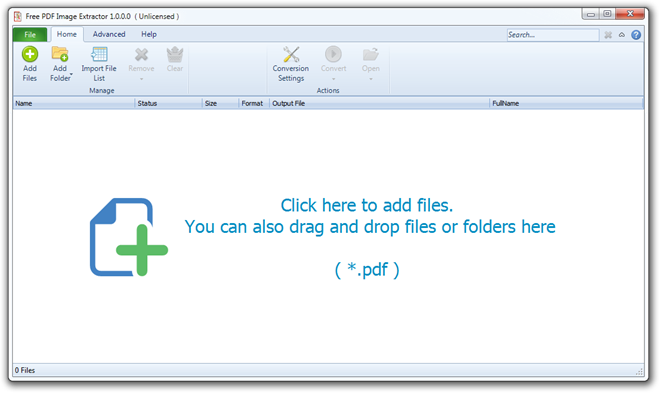Expand the Add Folder dropdown arrow

(x=72, y=74)
